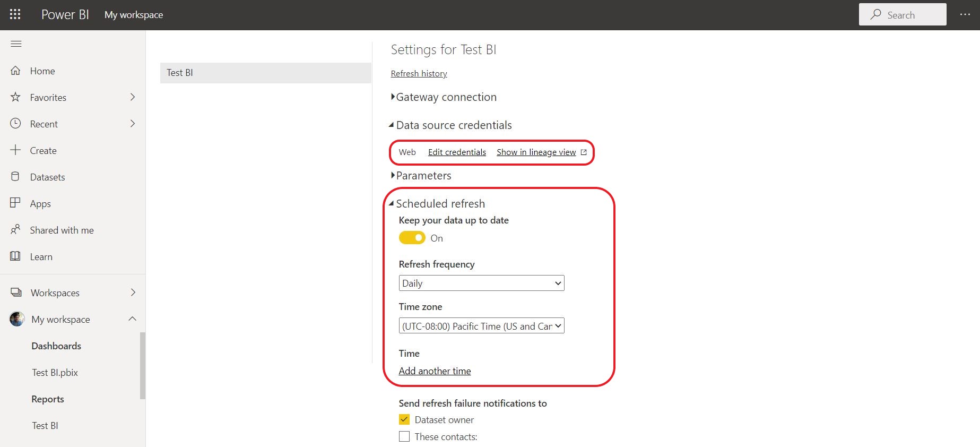Open Test BI.pbix dashboard item
980x447 pixels.
[x=55, y=372]
